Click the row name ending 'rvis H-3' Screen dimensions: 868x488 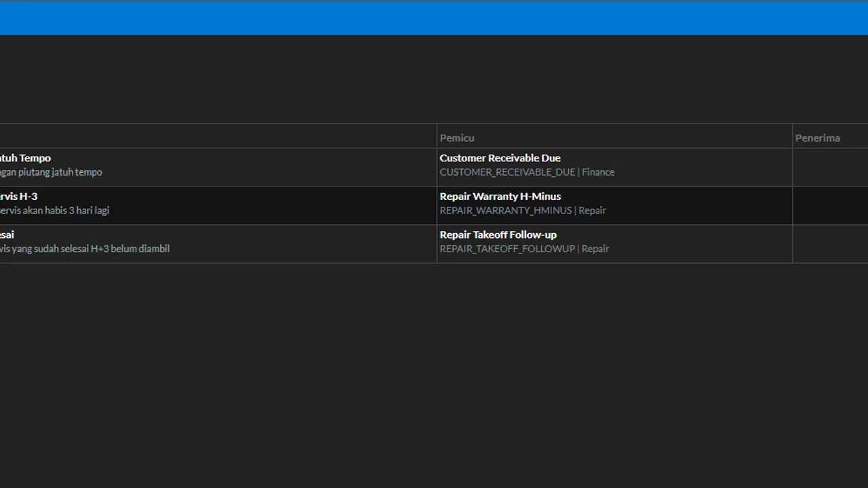(x=18, y=197)
